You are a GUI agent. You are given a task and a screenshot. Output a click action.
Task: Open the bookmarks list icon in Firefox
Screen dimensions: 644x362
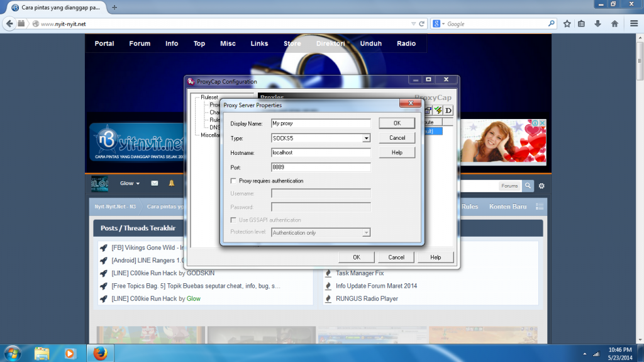[x=582, y=24]
